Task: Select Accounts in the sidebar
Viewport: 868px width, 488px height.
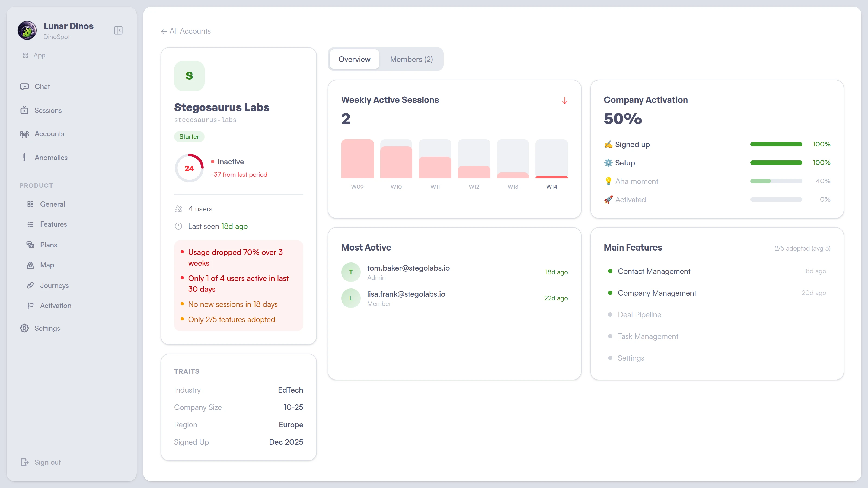Action: pyautogui.click(x=49, y=134)
